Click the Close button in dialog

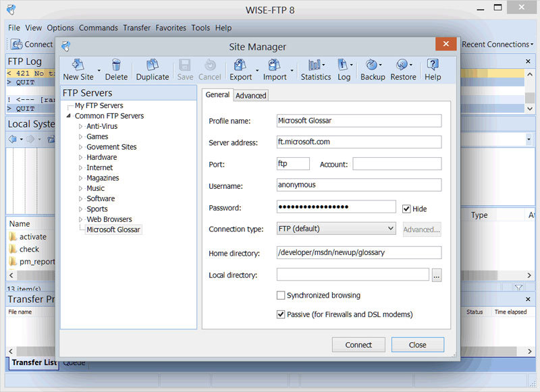(418, 345)
